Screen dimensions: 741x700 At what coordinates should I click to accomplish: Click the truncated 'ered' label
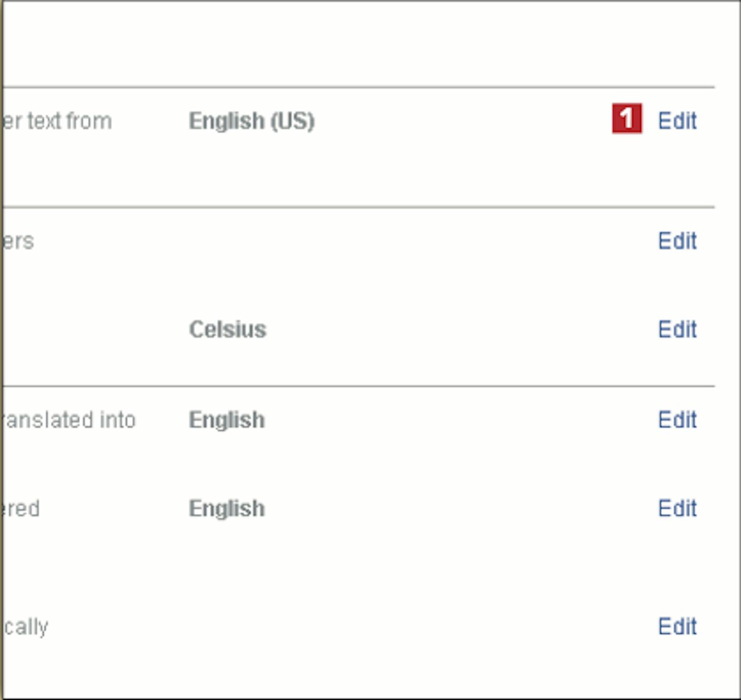(x=21, y=508)
